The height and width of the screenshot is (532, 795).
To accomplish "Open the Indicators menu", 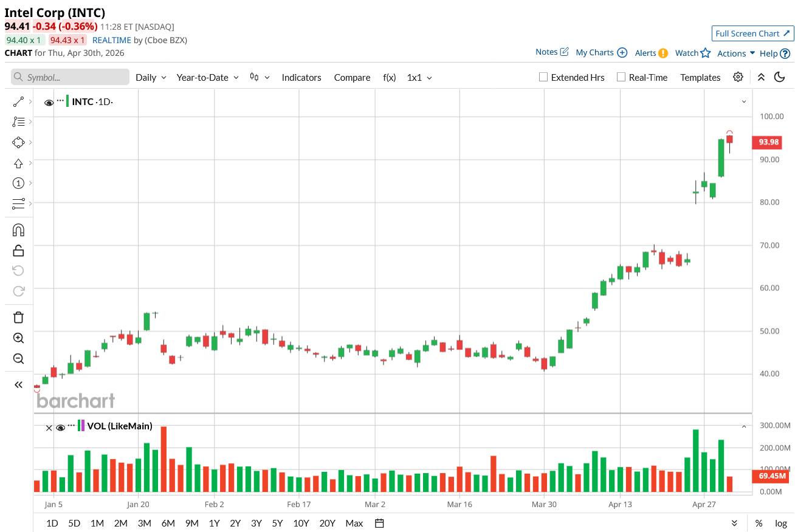I will (301, 77).
